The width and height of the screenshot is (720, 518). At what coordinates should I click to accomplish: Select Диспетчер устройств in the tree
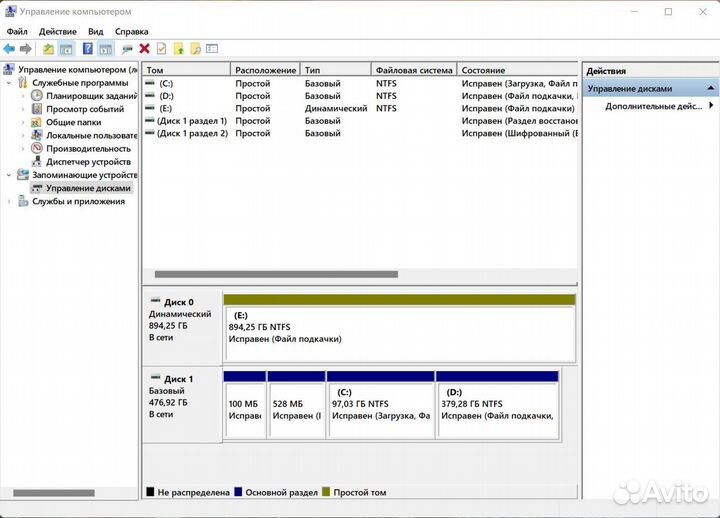tap(88, 161)
